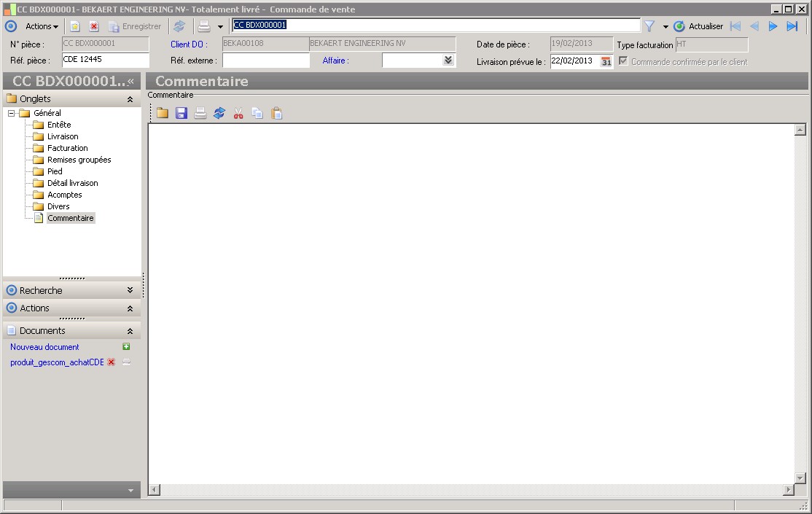
Task: Click the paste clipboard icon
Action: pyautogui.click(x=277, y=114)
